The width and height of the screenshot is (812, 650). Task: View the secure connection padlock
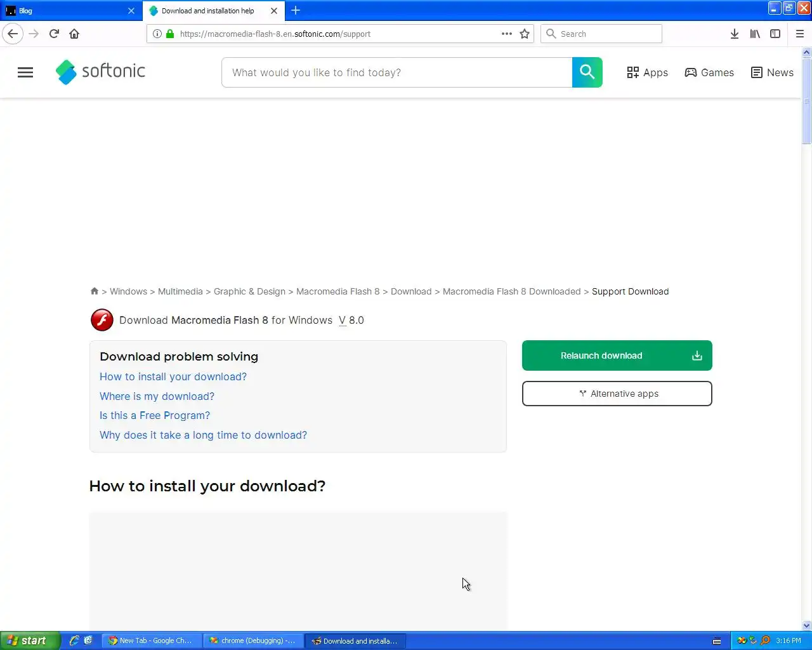(170, 34)
